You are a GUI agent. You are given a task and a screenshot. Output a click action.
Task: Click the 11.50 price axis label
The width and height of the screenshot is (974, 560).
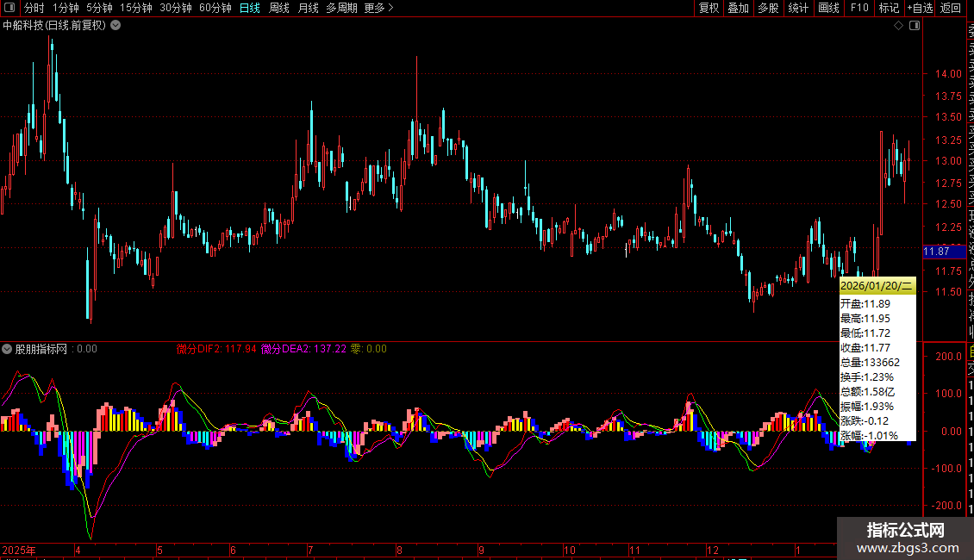coord(948,292)
